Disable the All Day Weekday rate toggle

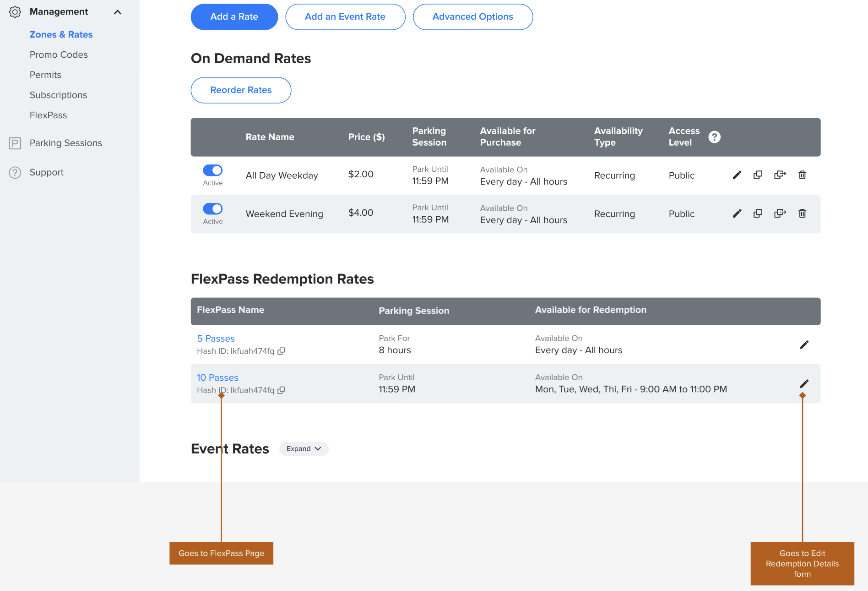[x=212, y=170]
